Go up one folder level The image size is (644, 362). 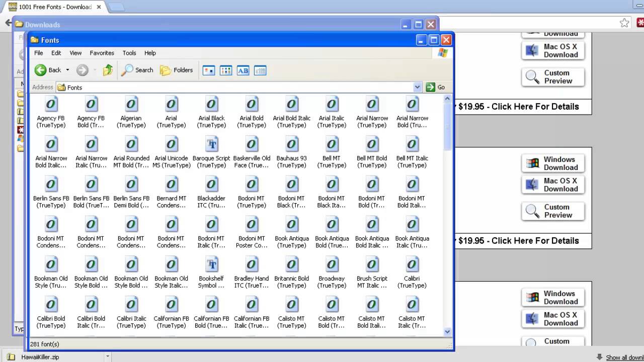coord(108,70)
